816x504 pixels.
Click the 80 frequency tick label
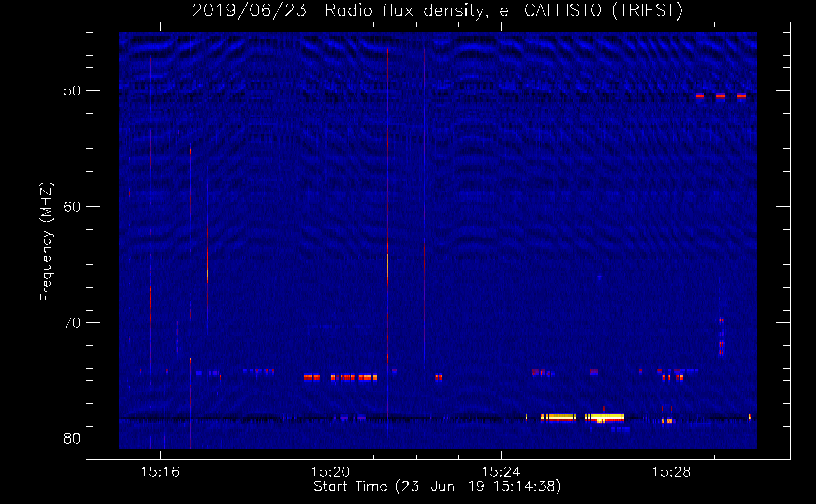(72, 438)
